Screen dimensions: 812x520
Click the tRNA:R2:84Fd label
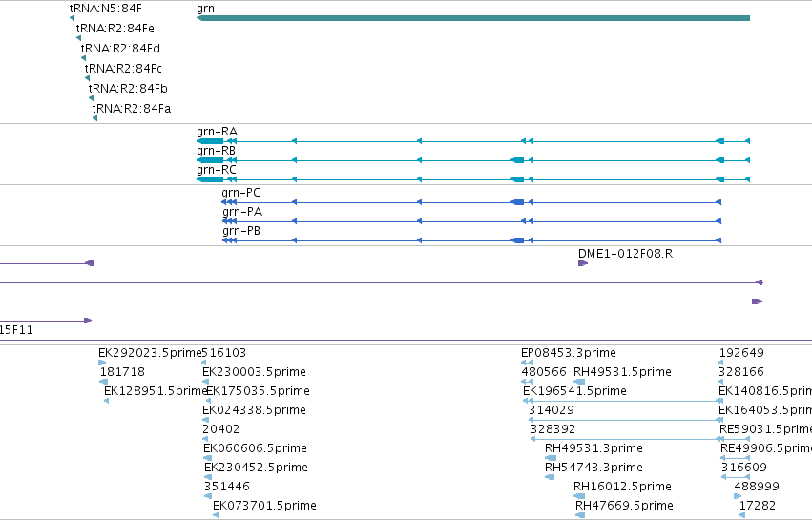(120, 48)
